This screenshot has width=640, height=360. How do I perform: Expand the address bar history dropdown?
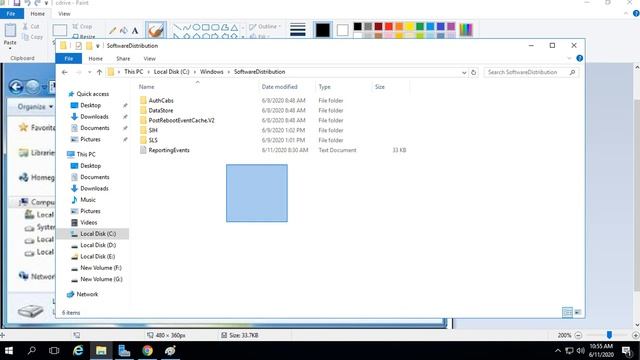pos(464,72)
